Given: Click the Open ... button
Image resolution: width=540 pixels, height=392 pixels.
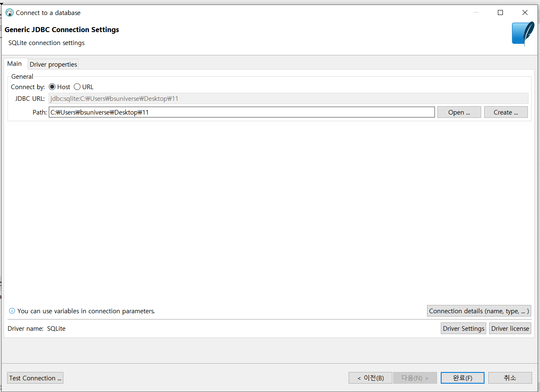Looking at the screenshot, I should coord(459,112).
